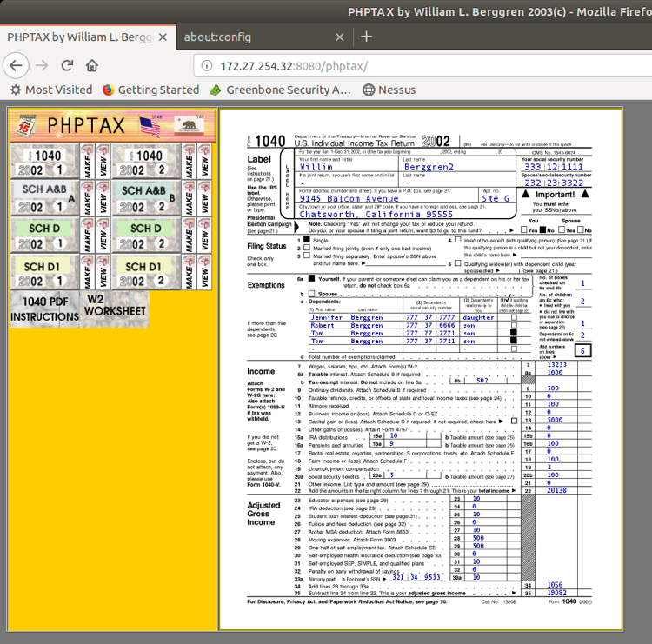This screenshot has height=644, width=652.
Task: Click the address bar showing 172.27.254.32:8080/phptax/
Action: click(424, 66)
